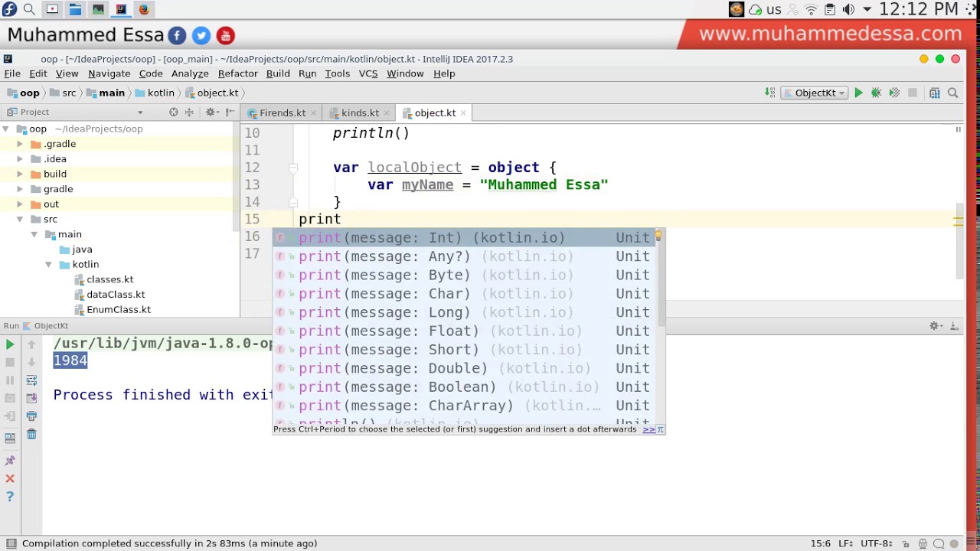Screen dimensions: 980x551
Task: Click the src breadcrumb in navigation bar
Action: pyautogui.click(x=63, y=93)
